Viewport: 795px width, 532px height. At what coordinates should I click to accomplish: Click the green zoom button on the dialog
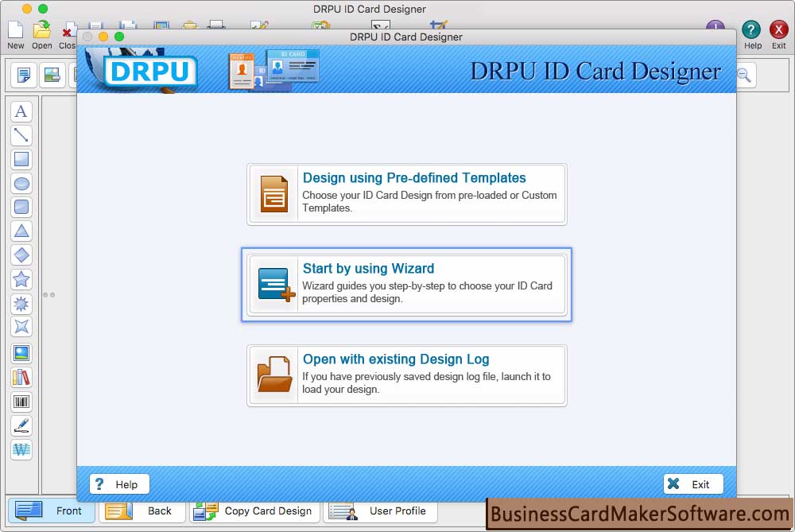[119, 37]
